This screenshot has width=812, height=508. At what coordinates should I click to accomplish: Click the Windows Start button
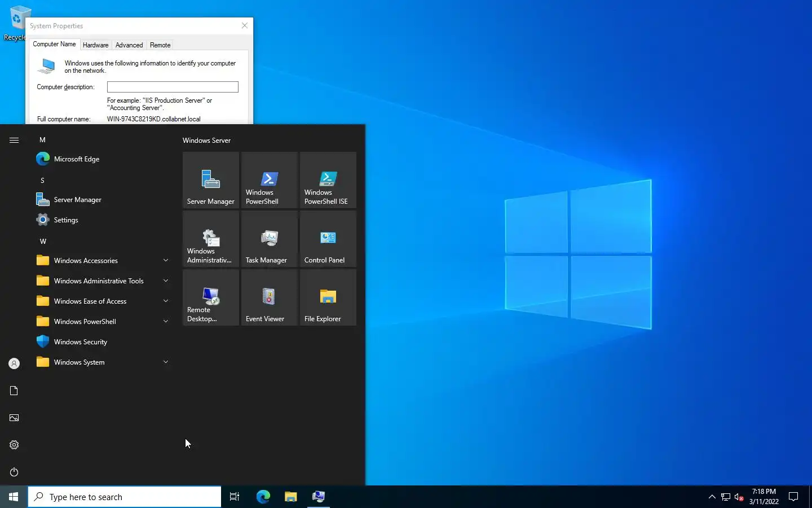[x=14, y=497]
